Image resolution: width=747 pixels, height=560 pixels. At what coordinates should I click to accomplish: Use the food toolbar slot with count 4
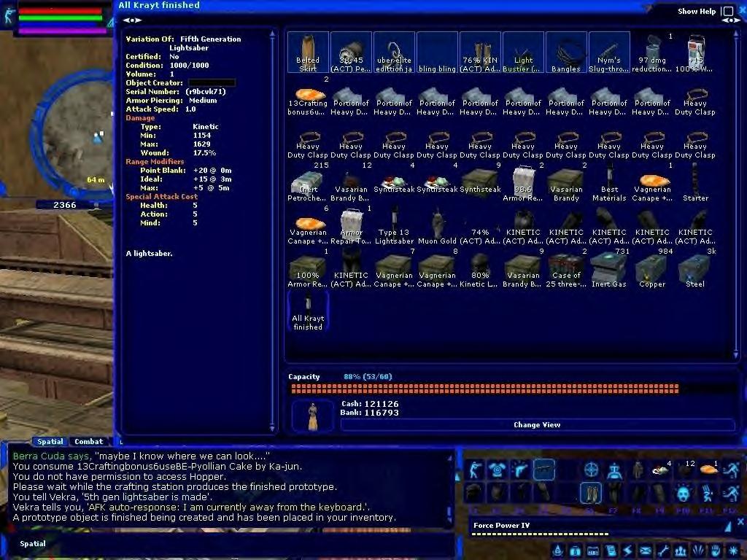[661, 470]
